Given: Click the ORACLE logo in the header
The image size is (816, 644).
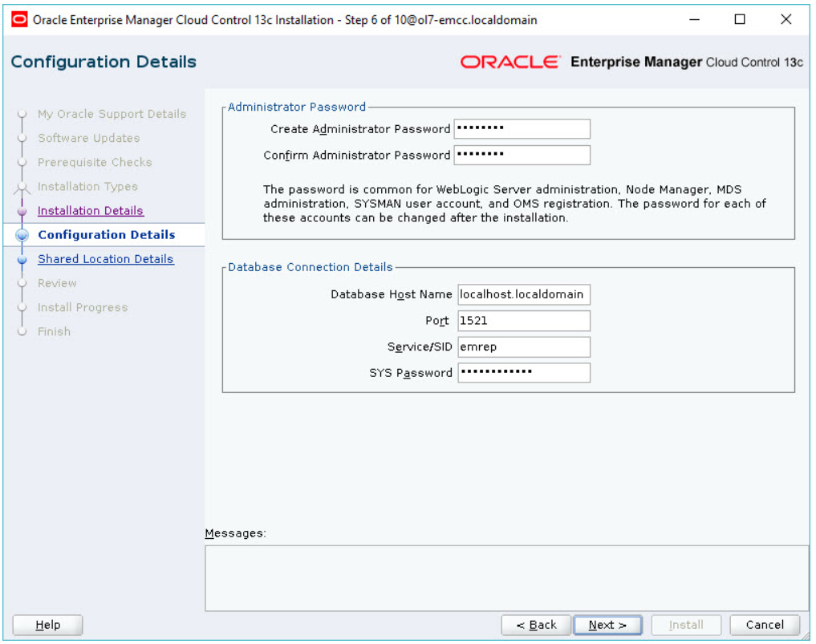Looking at the screenshot, I should click(510, 62).
